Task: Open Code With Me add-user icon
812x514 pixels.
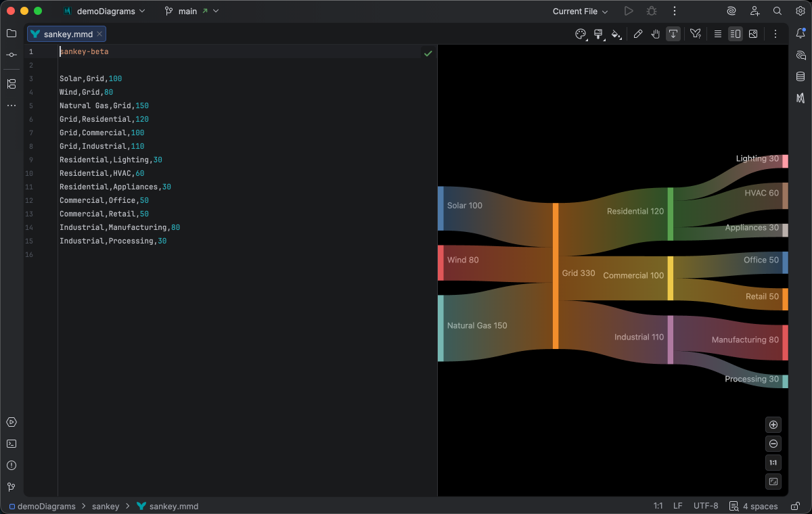Action: 754,11
